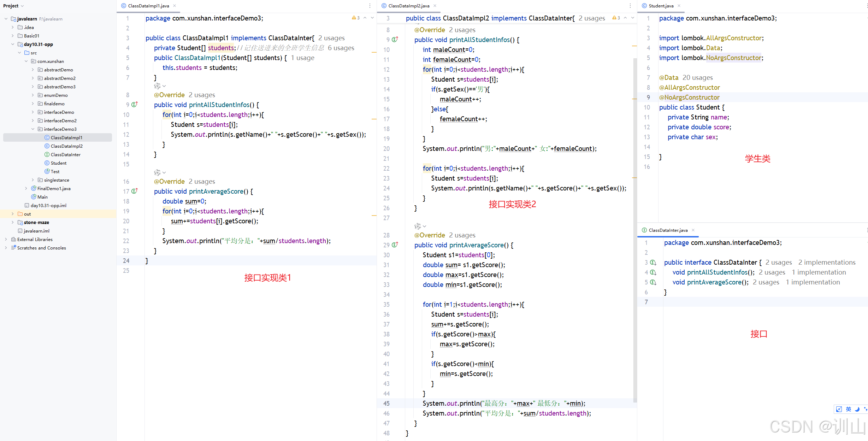Collapse the javalearn root node
This screenshot has height=441, width=868.
pos(6,19)
